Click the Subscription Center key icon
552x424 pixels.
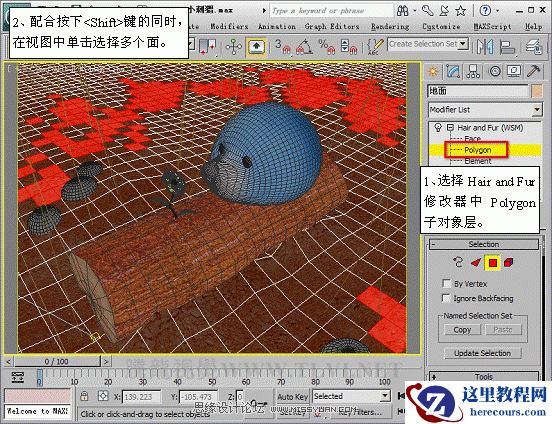pyautogui.click(x=427, y=11)
